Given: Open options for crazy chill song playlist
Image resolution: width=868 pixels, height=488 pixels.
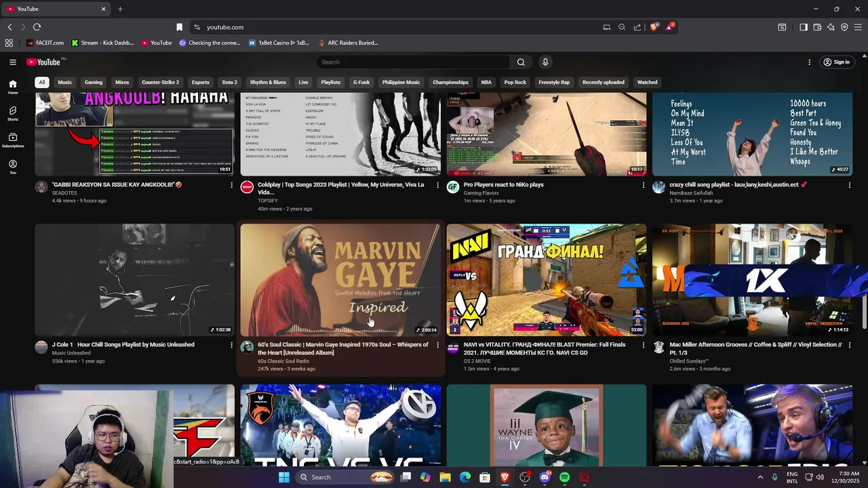Looking at the screenshot, I should pos(849,185).
